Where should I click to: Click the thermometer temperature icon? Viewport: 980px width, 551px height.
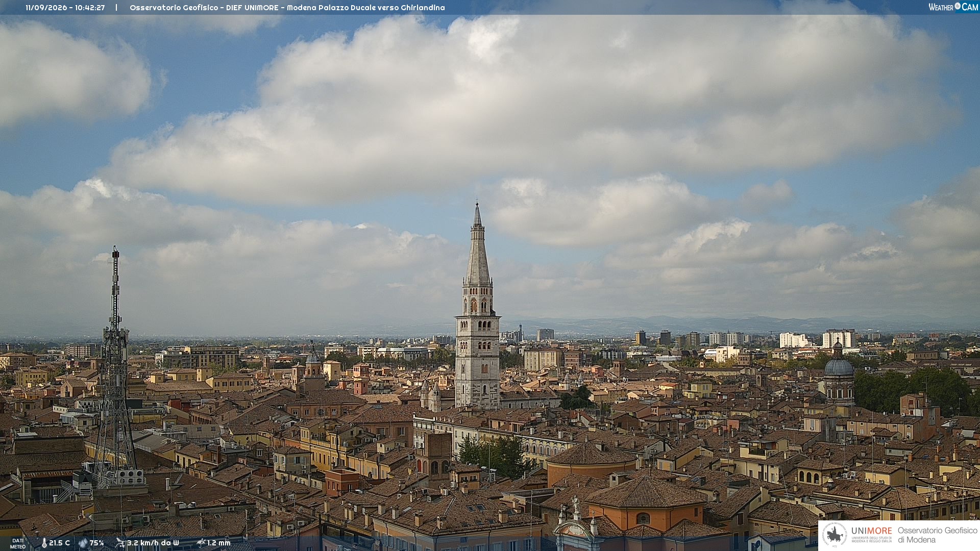point(44,543)
